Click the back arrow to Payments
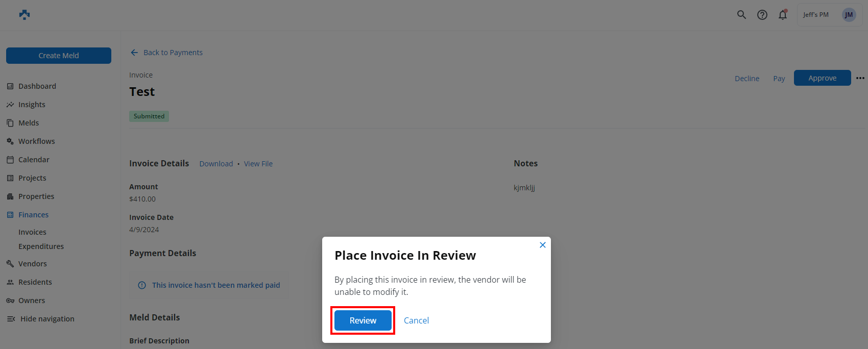 (134, 53)
